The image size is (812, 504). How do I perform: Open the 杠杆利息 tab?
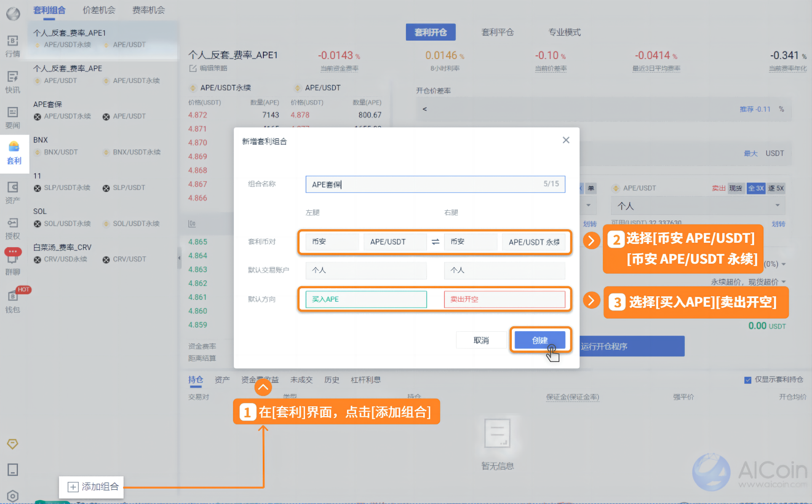[x=366, y=380]
